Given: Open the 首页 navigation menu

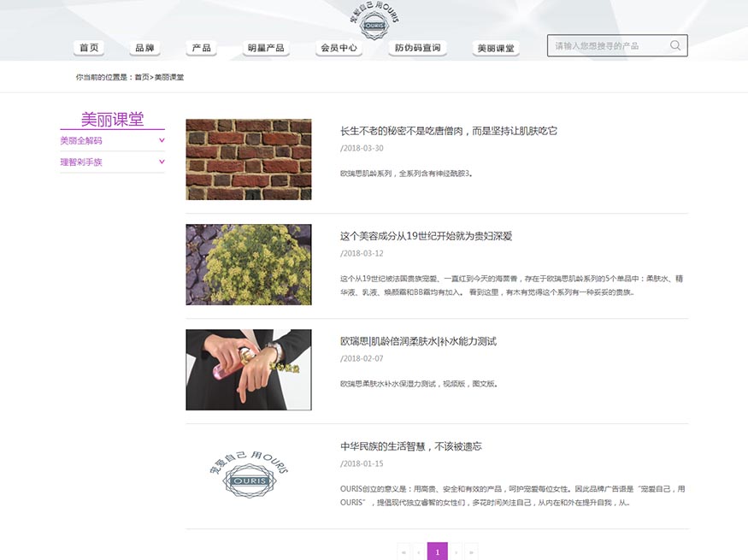Looking at the screenshot, I should pyautogui.click(x=89, y=48).
